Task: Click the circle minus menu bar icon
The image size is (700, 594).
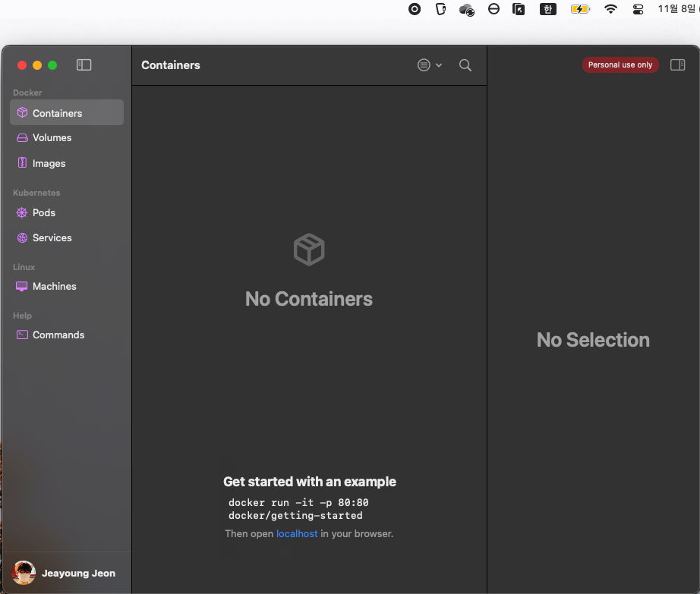Action: tap(493, 9)
